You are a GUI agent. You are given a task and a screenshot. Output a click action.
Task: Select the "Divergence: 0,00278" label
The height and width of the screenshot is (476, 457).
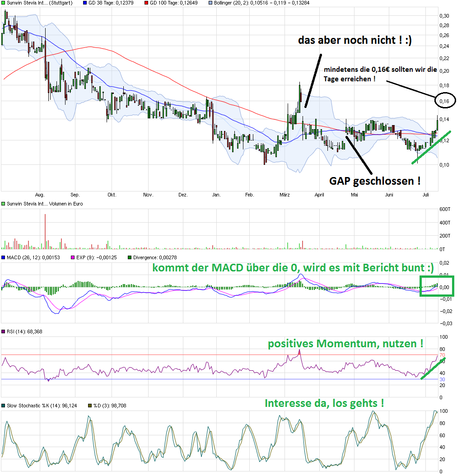[x=155, y=257]
